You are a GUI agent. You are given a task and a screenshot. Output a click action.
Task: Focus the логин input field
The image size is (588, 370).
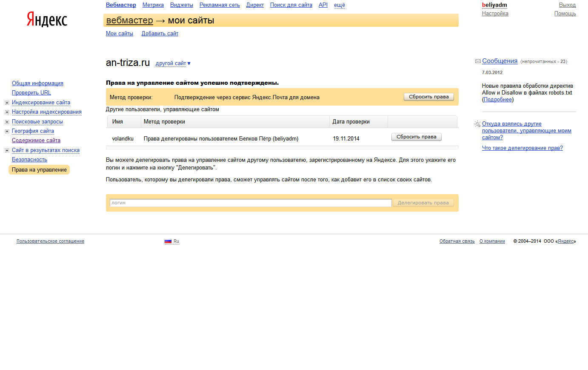click(251, 203)
